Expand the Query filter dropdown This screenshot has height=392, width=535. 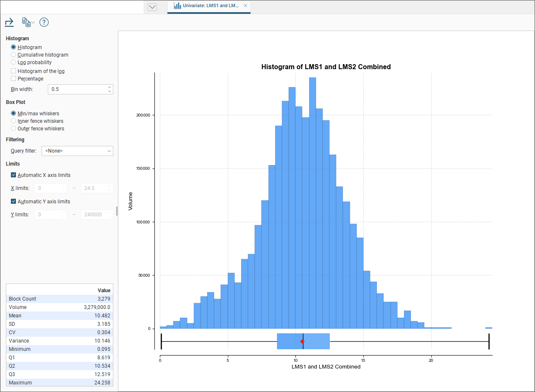pyautogui.click(x=77, y=151)
